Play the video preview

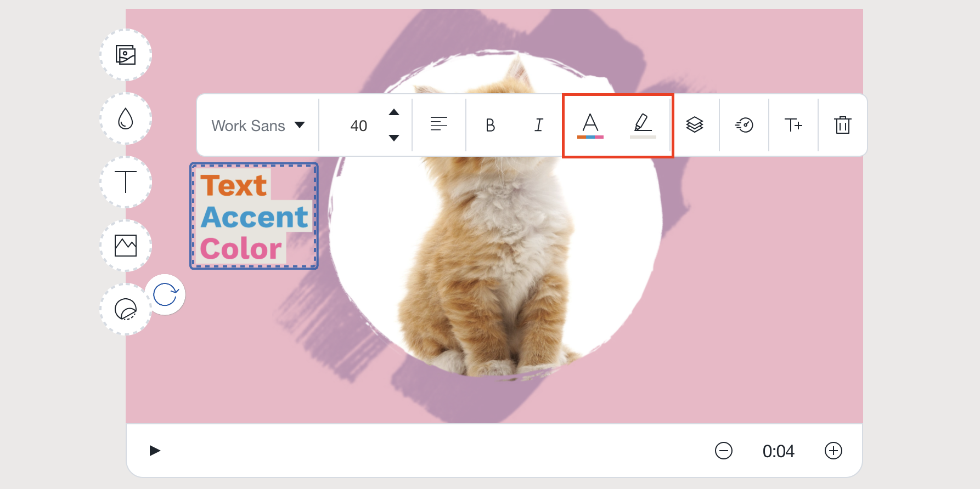pos(155,451)
